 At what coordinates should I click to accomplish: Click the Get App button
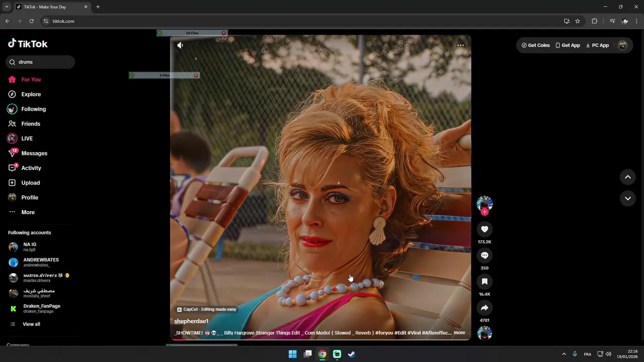click(568, 45)
